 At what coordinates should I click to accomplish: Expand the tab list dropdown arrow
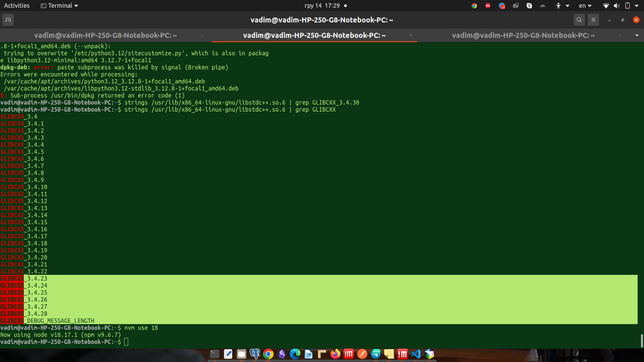[637, 35]
